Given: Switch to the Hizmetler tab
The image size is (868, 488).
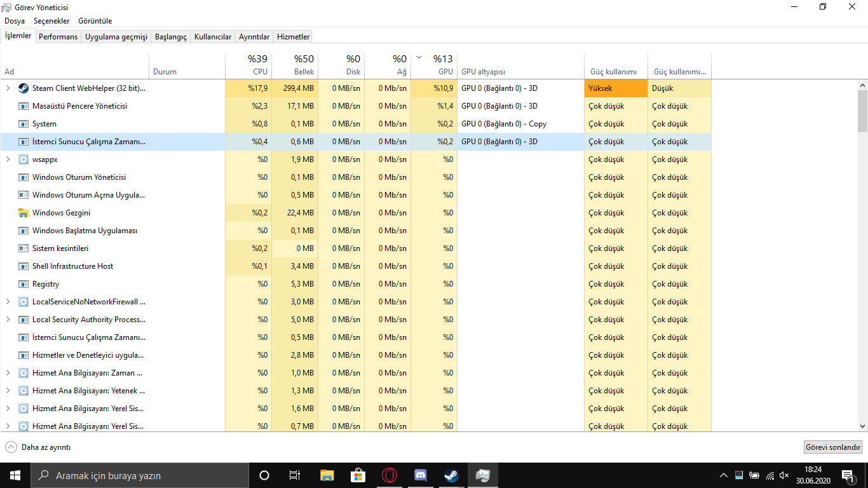Looking at the screenshot, I should (x=294, y=37).
